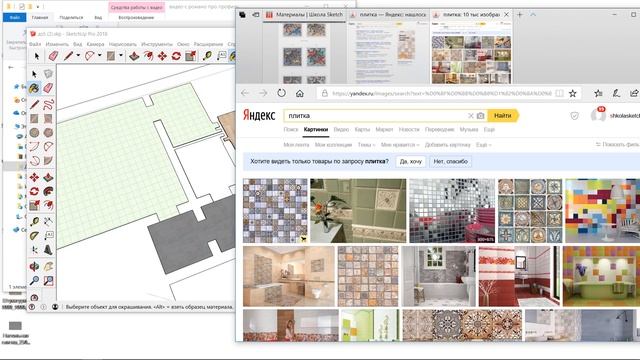Expand the Темы dropdown on Yandex Images
The width and height of the screenshot is (640, 360).
pos(366,145)
